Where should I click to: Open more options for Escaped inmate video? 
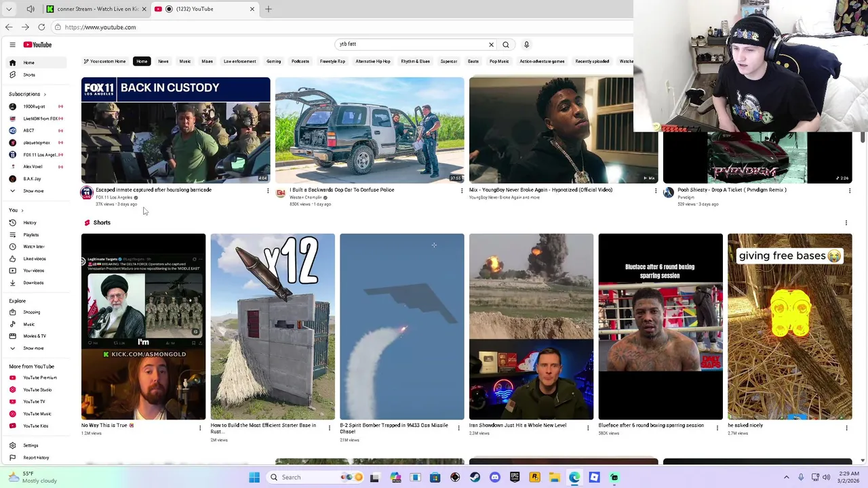coord(268,190)
